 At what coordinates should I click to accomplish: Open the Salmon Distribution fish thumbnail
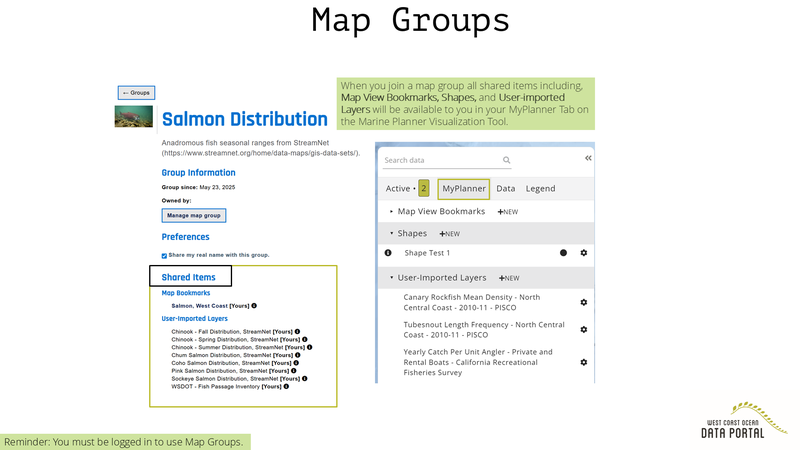(x=134, y=116)
